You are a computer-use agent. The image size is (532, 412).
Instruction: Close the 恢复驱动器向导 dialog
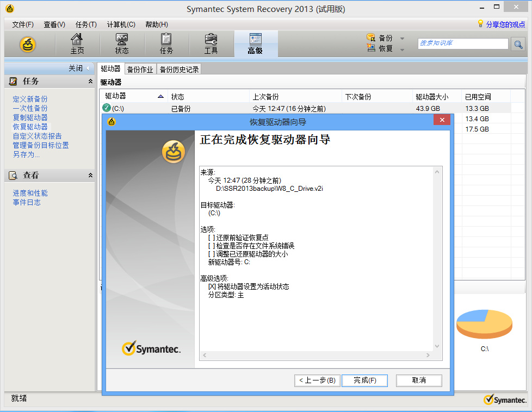(x=442, y=120)
